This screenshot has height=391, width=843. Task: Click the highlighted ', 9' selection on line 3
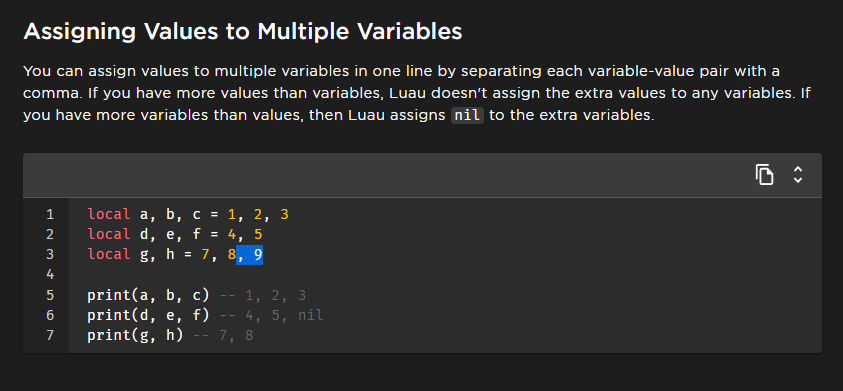coord(249,255)
